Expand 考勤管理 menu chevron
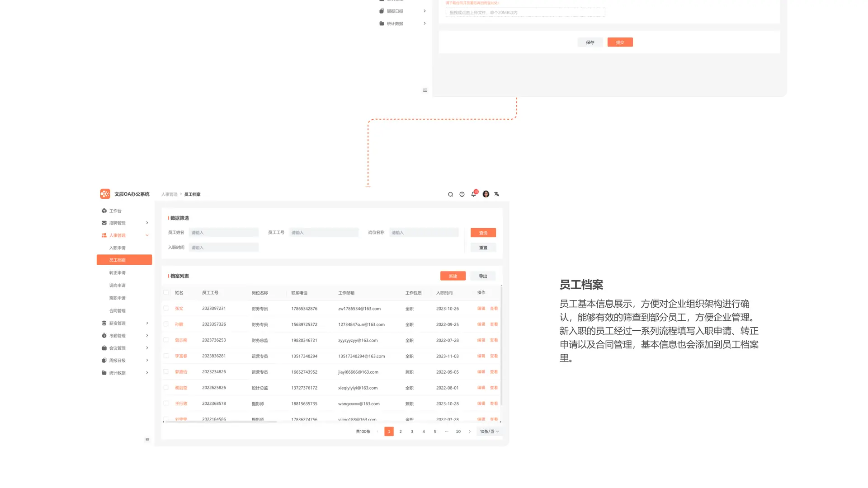868x488 pixels. [x=147, y=335]
